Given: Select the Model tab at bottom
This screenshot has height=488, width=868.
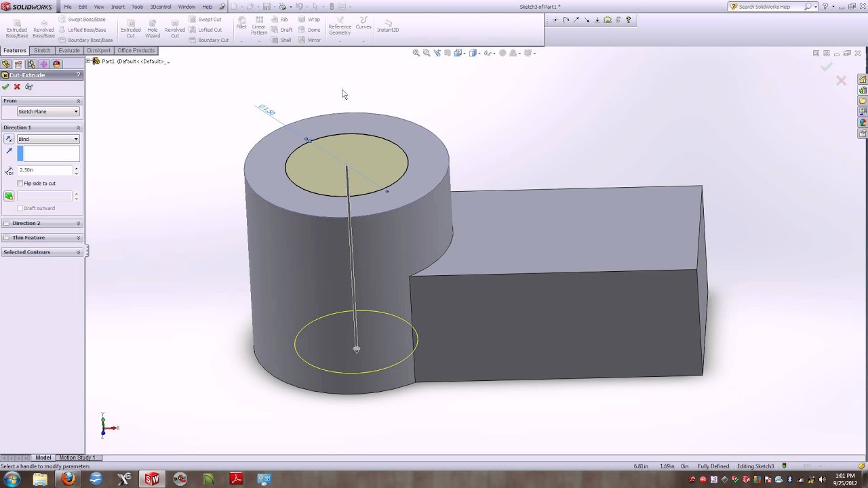Looking at the screenshot, I should tap(43, 457).
